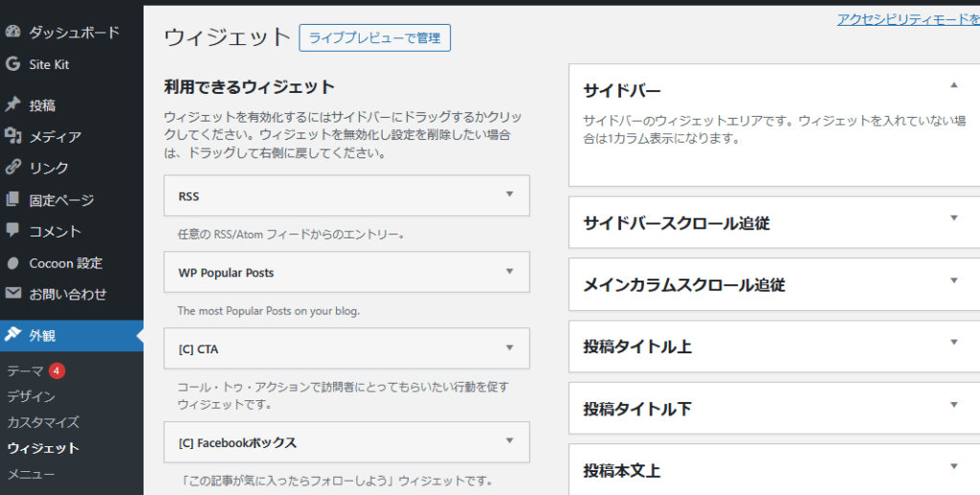Click the Cocoon 設定 circle icon

(x=12, y=263)
